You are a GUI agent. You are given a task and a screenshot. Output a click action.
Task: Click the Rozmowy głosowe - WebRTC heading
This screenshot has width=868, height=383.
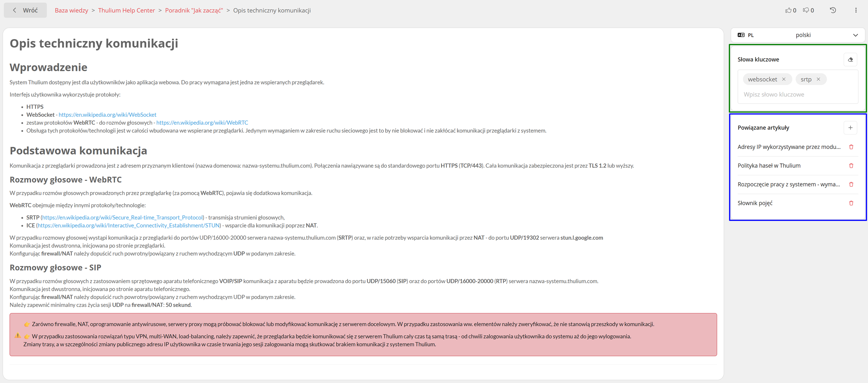click(x=66, y=179)
